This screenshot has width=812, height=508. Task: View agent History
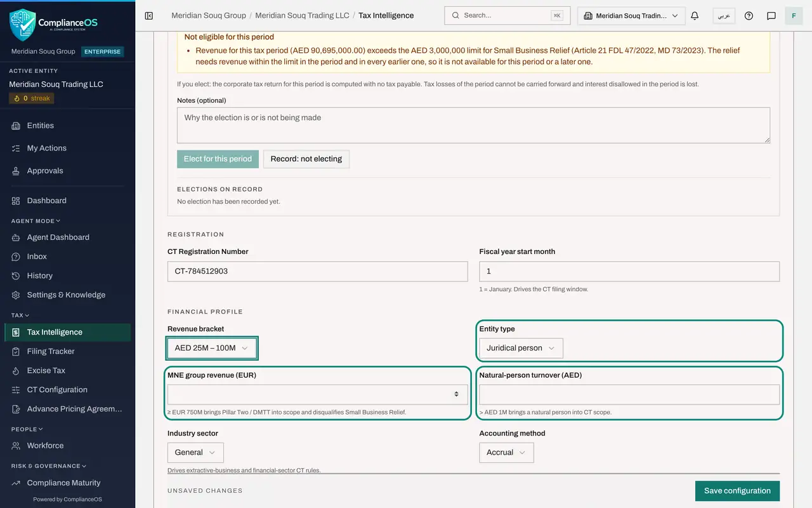click(x=67, y=276)
